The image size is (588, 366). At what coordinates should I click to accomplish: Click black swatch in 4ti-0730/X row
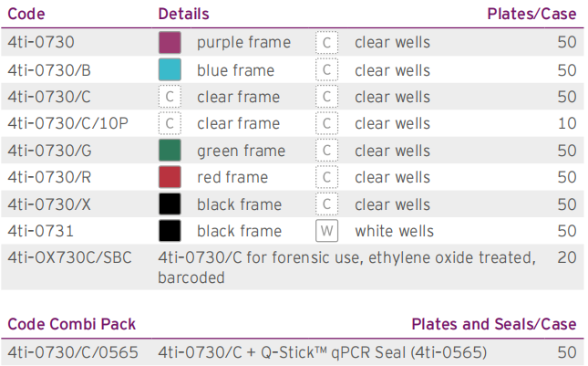170,204
